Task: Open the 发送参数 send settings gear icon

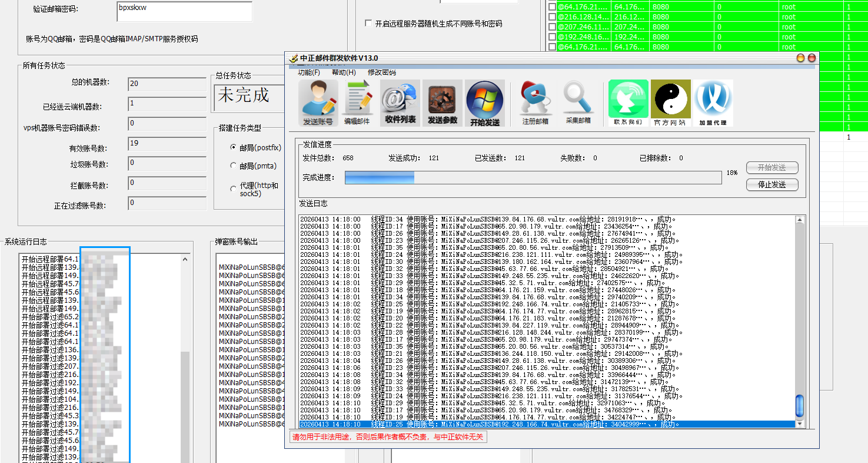Action: point(443,103)
